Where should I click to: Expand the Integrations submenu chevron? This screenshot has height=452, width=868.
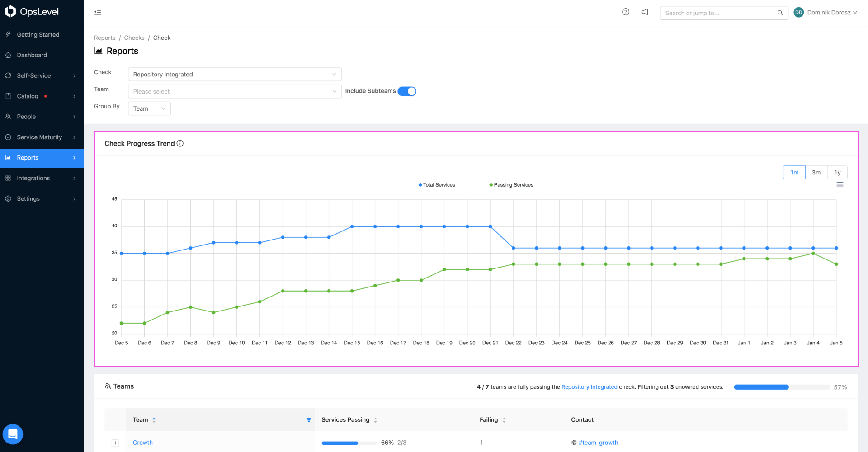75,178
